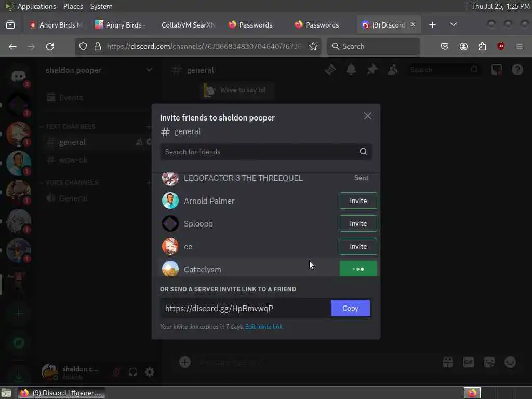Open the Places menu in top panel

pos(73,6)
